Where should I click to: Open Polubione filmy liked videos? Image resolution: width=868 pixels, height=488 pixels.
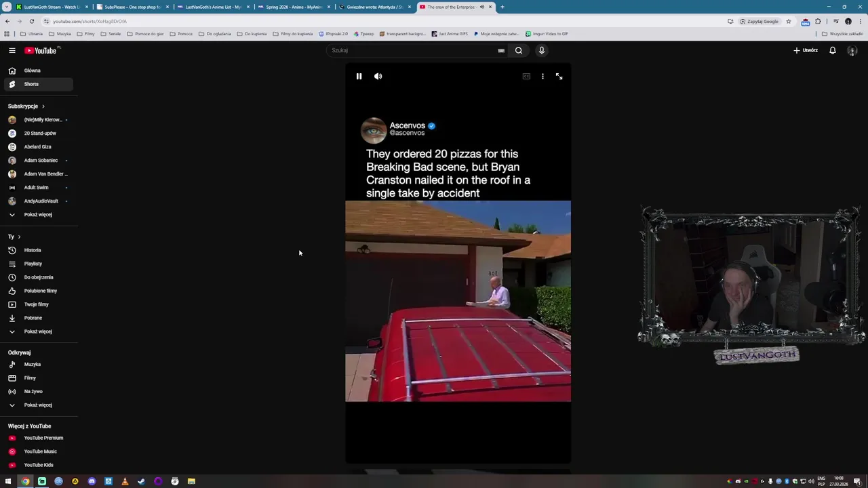click(37, 291)
